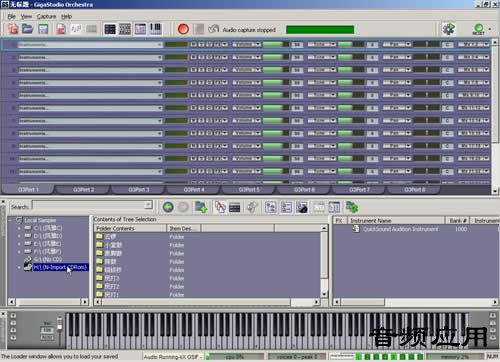Click the blue Back arrow in Loader
Viewport: 500px width, 362px height.
coord(168,207)
